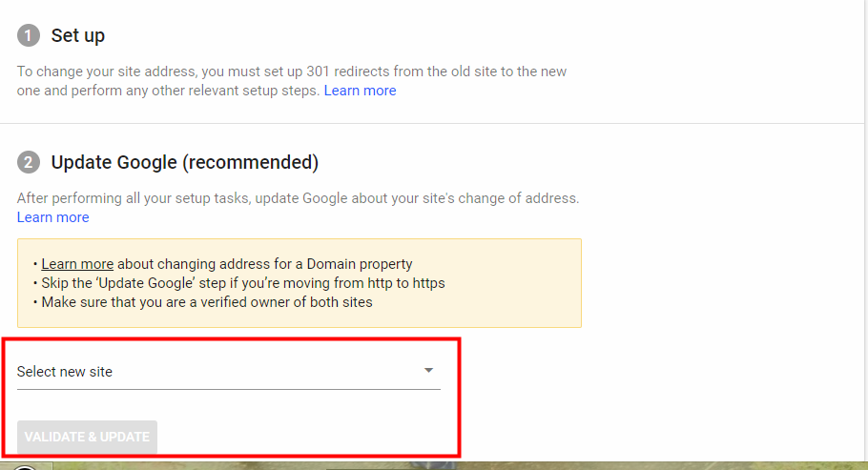Click the After performing all your setup tasks text
The image size is (868, 470).
pos(298,198)
